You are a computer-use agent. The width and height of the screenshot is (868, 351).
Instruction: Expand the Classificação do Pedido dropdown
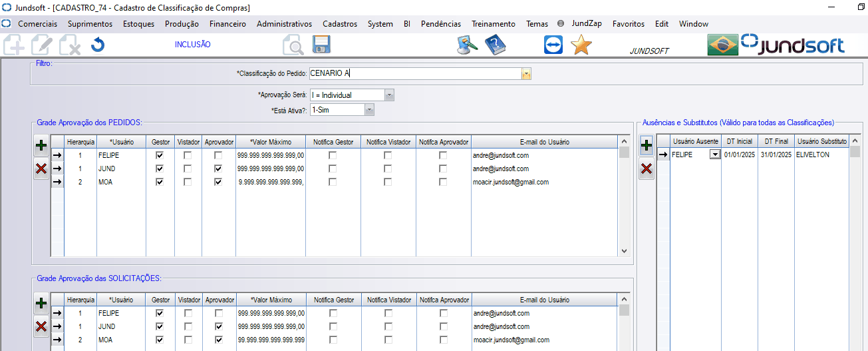[526, 74]
